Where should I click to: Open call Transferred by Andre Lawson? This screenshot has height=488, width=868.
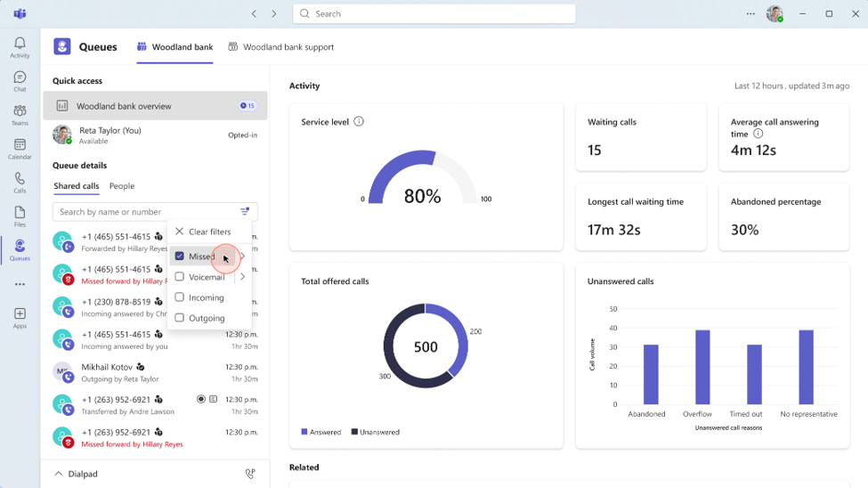155,405
